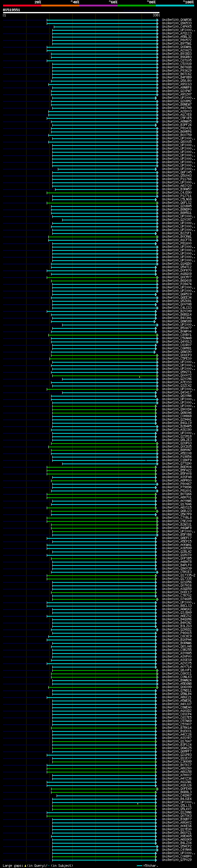The image size is (197, 868).
Task: Click the purple segment of the identity scale
Action: click(98, 6)
